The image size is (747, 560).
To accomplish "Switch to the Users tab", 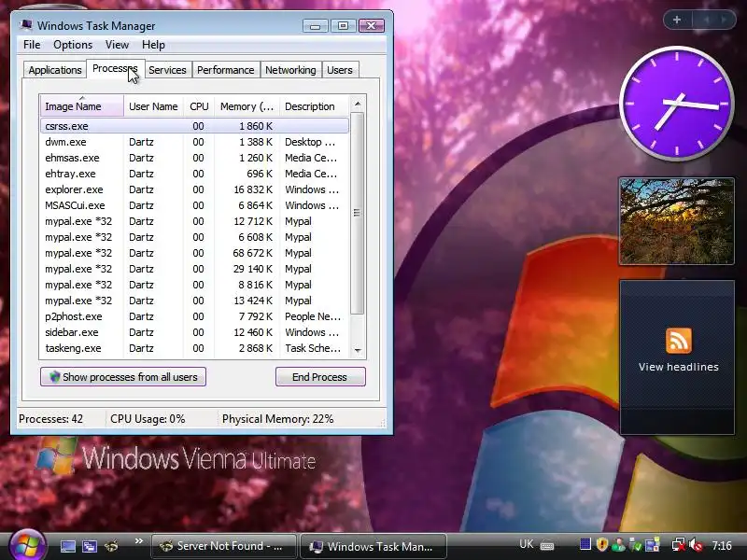I will coord(340,70).
